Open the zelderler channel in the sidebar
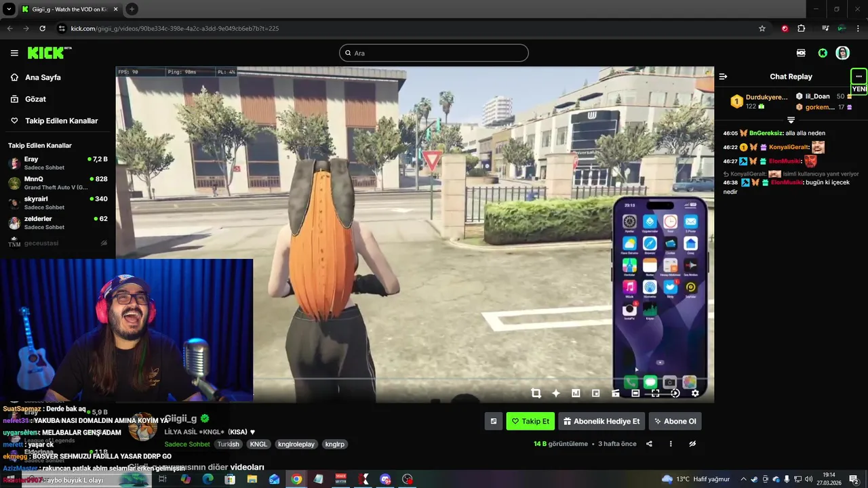Viewport: 868px width, 488px height. click(x=58, y=223)
